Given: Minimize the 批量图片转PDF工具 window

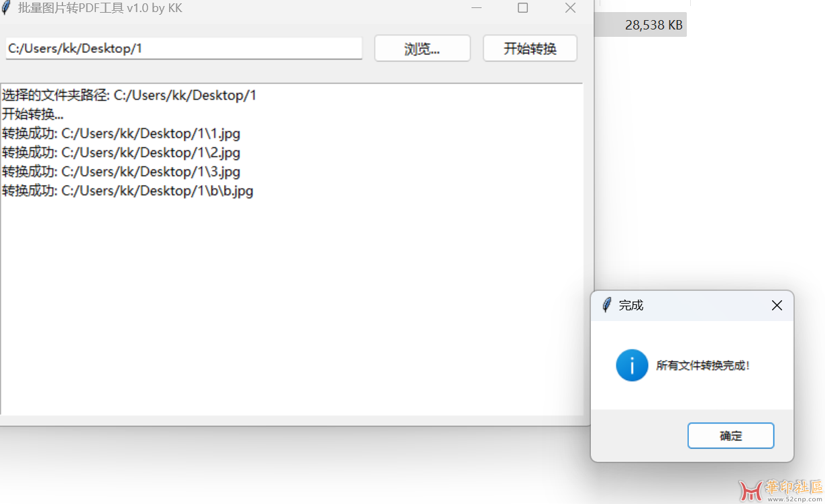Looking at the screenshot, I should pos(476,8).
